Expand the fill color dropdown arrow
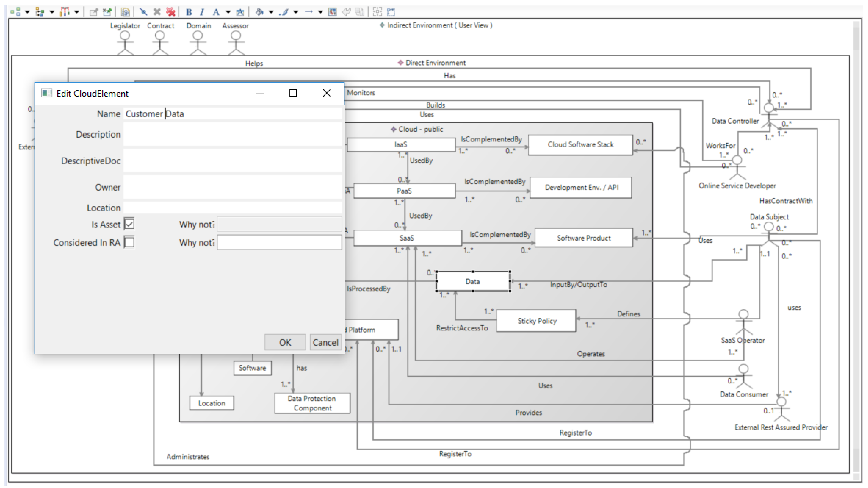Screen dimensions: 868x488 tap(271, 12)
